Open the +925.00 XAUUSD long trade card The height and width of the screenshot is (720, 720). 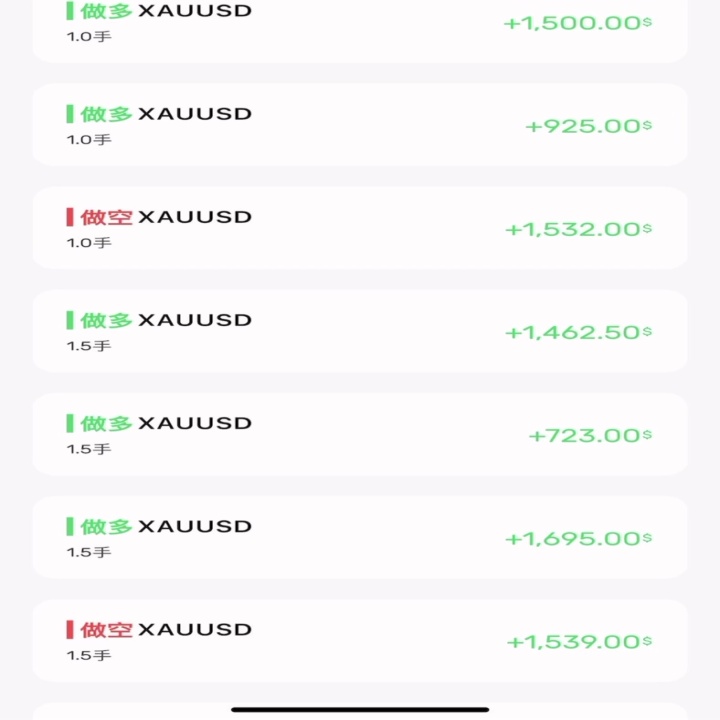tap(360, 124)
